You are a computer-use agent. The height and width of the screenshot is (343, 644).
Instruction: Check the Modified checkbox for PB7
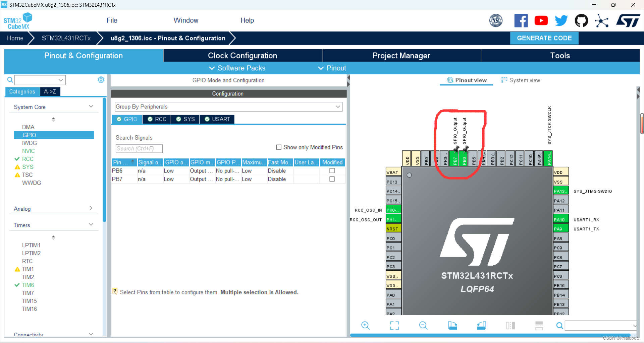point(332,179)
